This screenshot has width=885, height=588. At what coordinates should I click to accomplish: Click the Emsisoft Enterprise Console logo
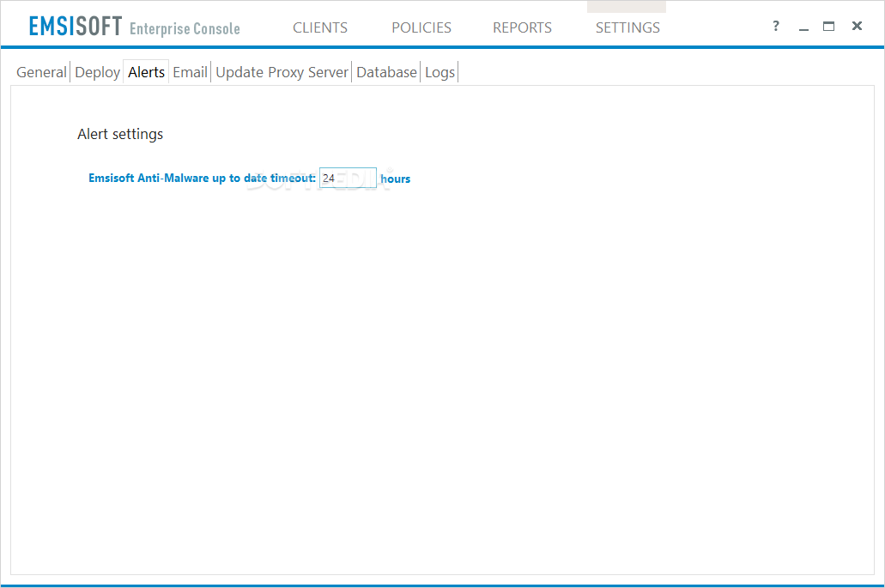134,26
